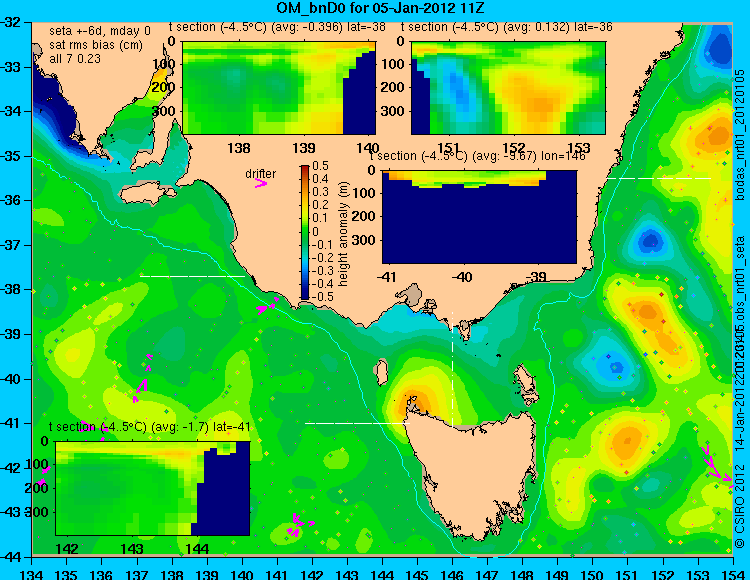This screenshot has width=750, height=580.
Task: Click the lat=-38 temperature section title
Action: 277,27
